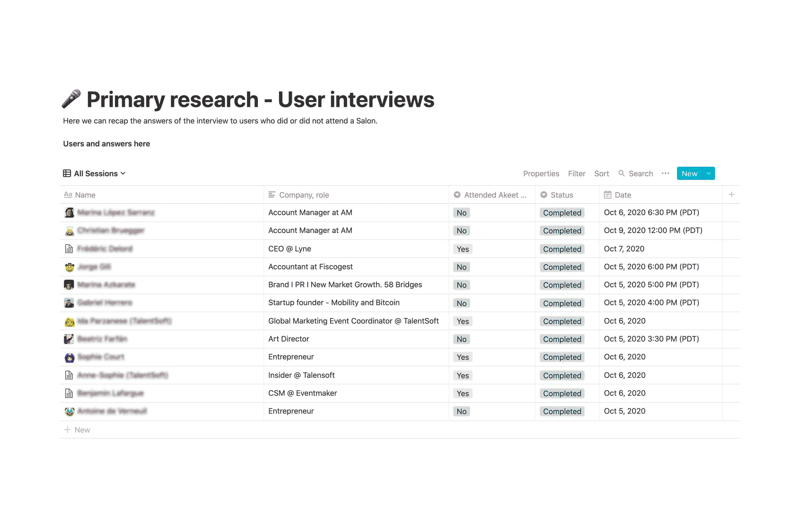This screenshot has width=806, height=532.
Task: Add a new column with the plus icon
Action: pyautogui.click(x=731, y=195)
